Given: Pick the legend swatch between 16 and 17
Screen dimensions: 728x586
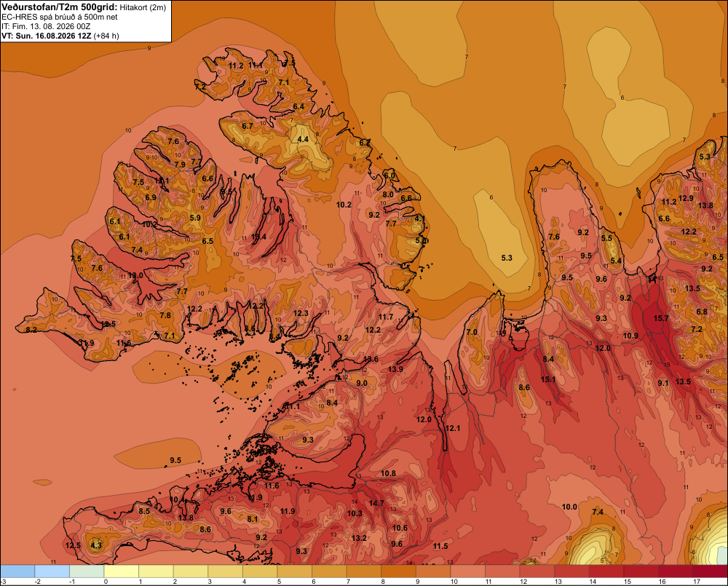Looking at the screenshot, I should click(x=676, y=571).
